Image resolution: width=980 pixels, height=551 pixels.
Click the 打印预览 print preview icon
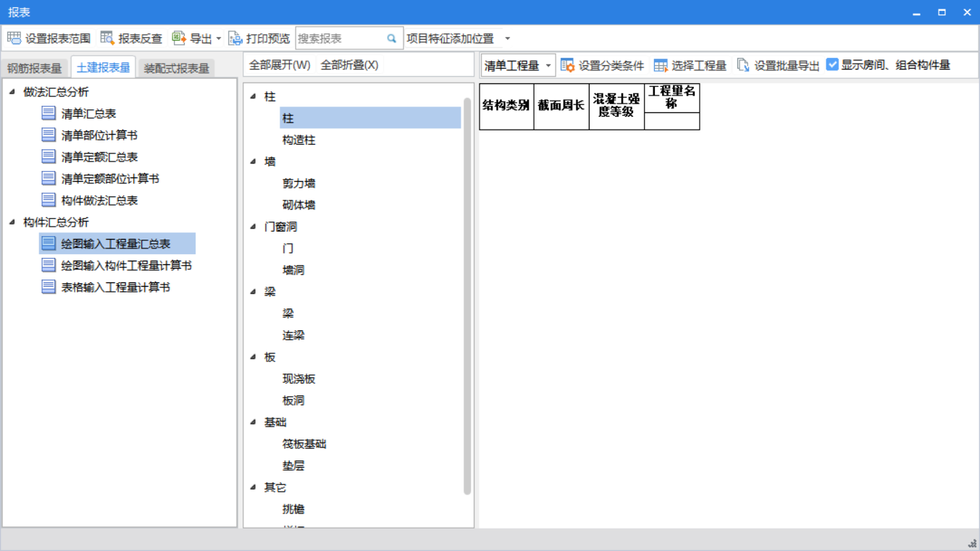click(x=235, y=38)
